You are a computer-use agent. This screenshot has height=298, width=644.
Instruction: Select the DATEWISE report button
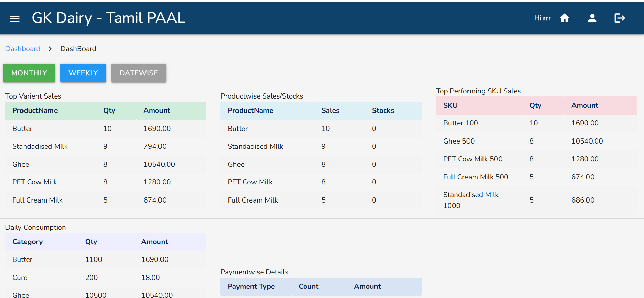139,73
